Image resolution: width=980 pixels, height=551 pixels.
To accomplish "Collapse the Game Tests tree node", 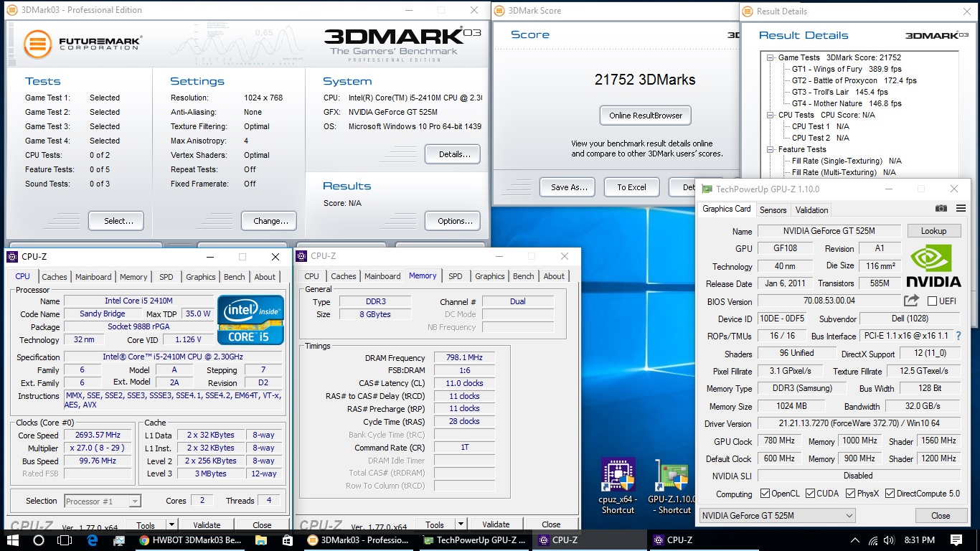I will point(771,57).
